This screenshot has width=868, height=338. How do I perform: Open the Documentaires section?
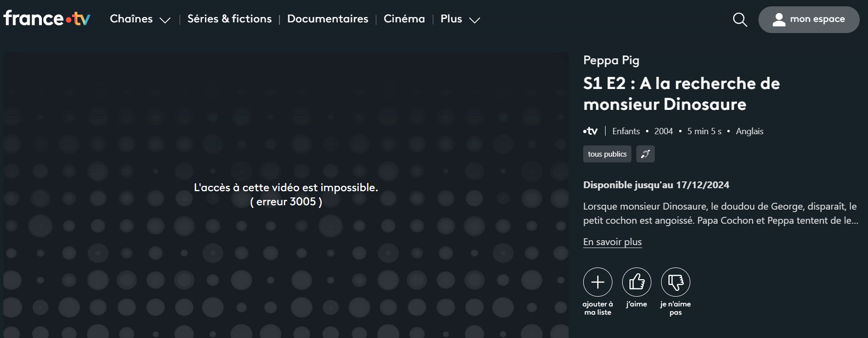click(x=328, y=19)
